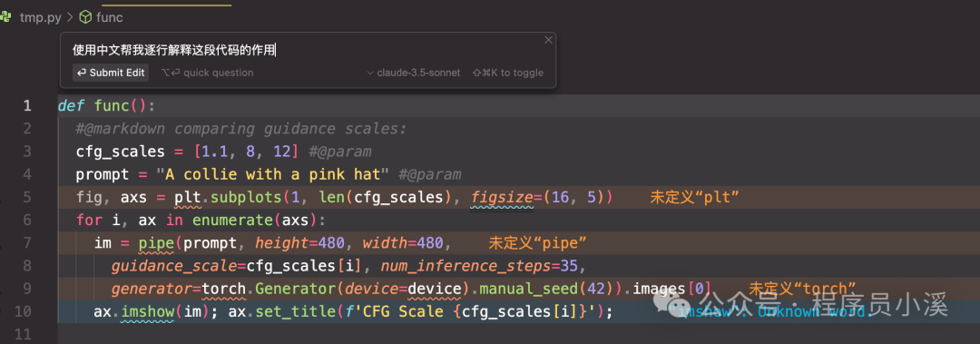This screenshot has height=344, width=980.
Task: Close the inline edit prompt box
Action: point(548,40)
